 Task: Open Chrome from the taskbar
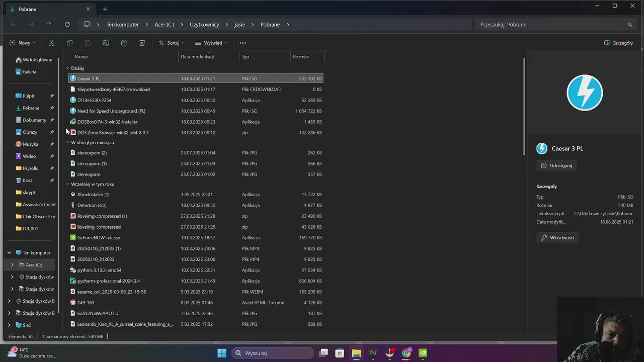coord(406,353)
